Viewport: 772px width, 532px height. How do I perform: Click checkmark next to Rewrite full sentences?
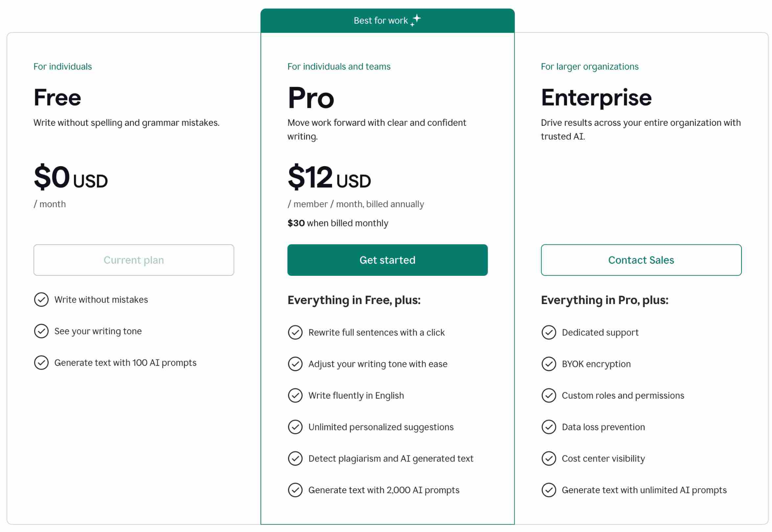tap(295, 332)
